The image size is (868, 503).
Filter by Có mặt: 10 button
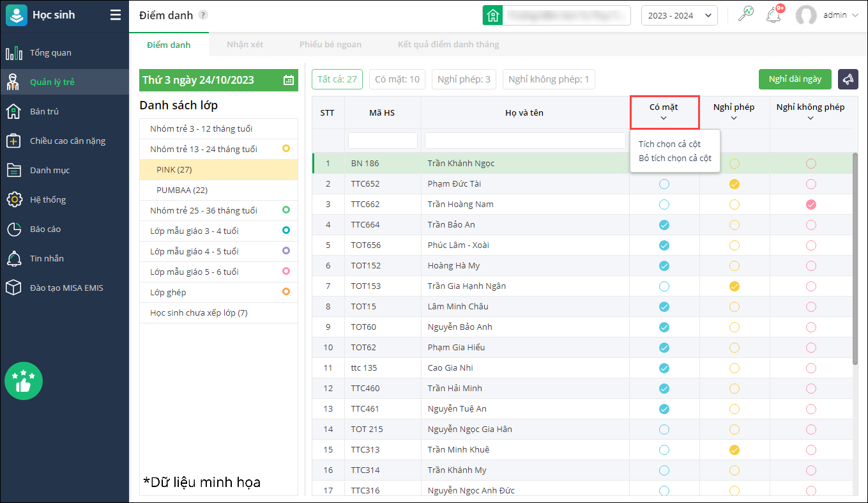click(397, 79)
